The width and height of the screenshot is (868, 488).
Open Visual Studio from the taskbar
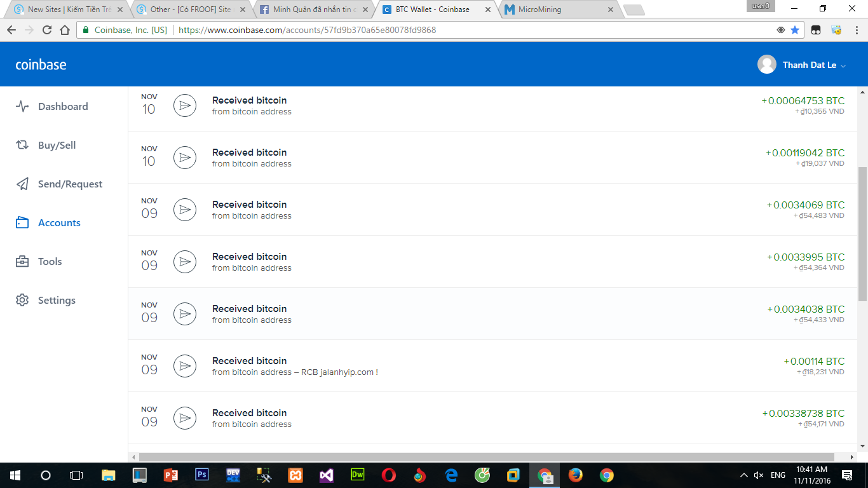tap(327, 475)
